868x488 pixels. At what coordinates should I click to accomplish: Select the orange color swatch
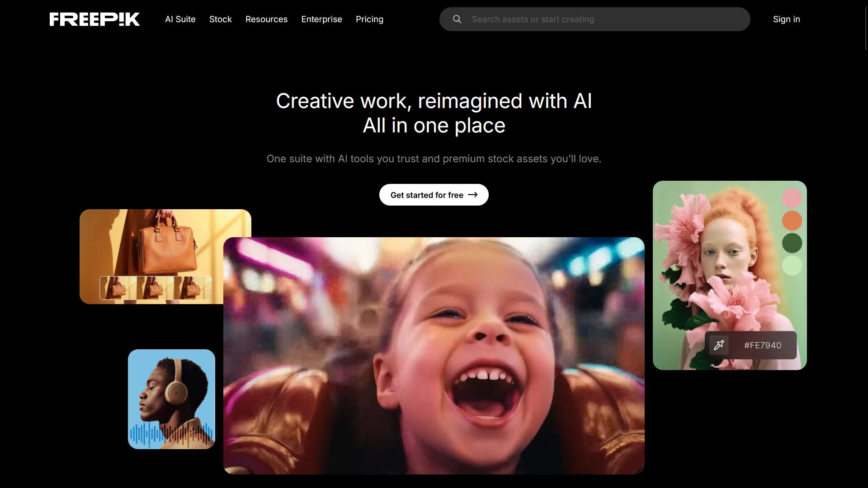(x=792, y=221)
